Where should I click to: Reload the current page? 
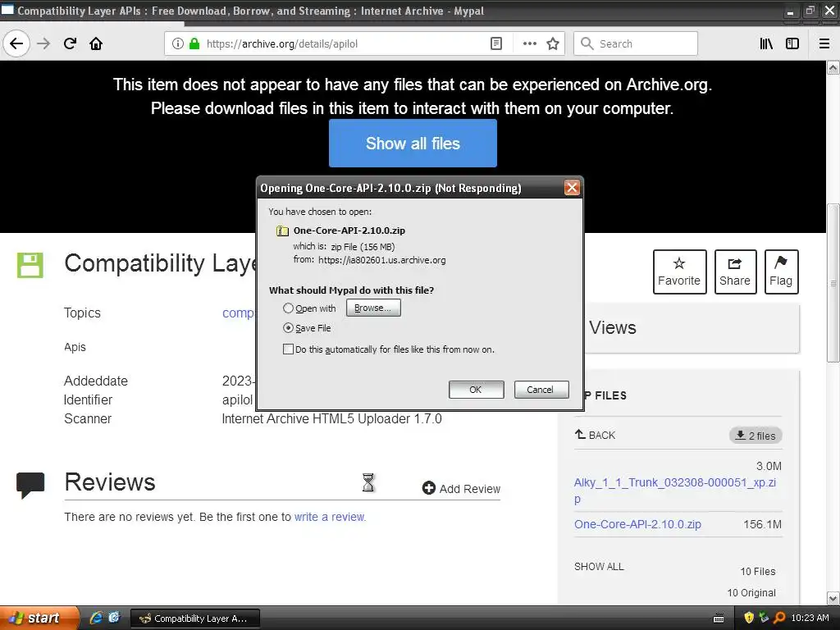pyautogui.click(x=70, y=44)
